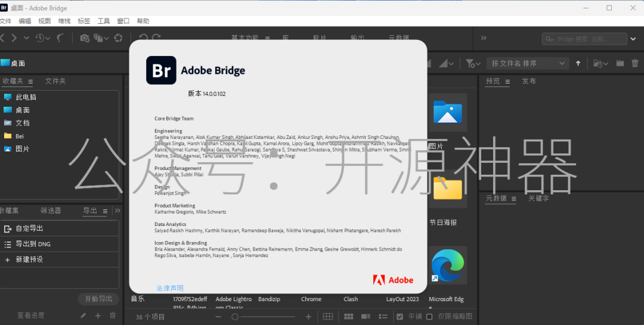Select 自定导出 export option

60,228
